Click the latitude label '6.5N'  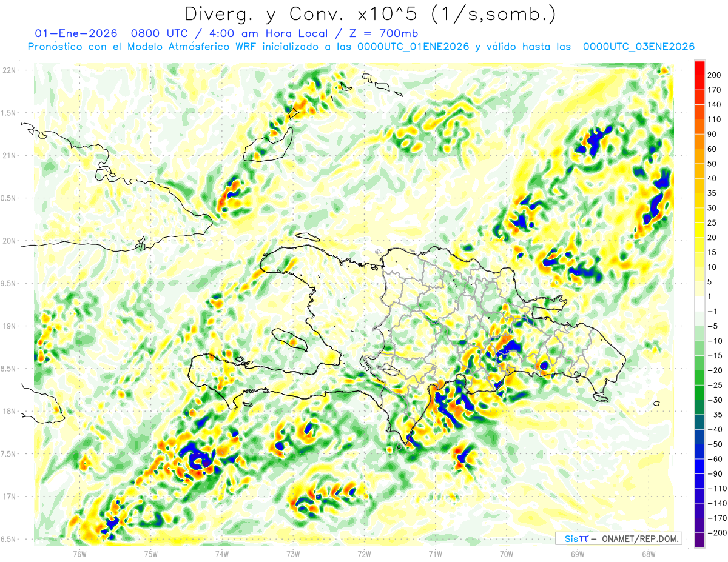click(9, 540)
